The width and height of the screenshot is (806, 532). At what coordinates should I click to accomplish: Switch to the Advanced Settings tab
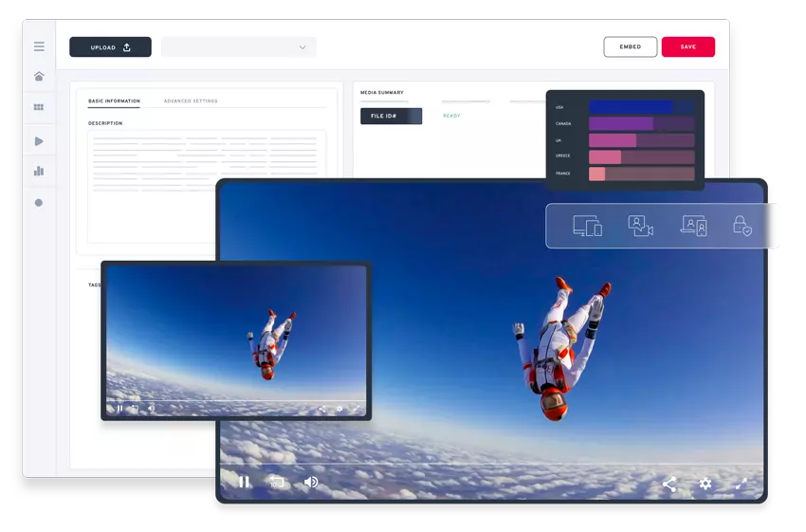tap(191, 101)
